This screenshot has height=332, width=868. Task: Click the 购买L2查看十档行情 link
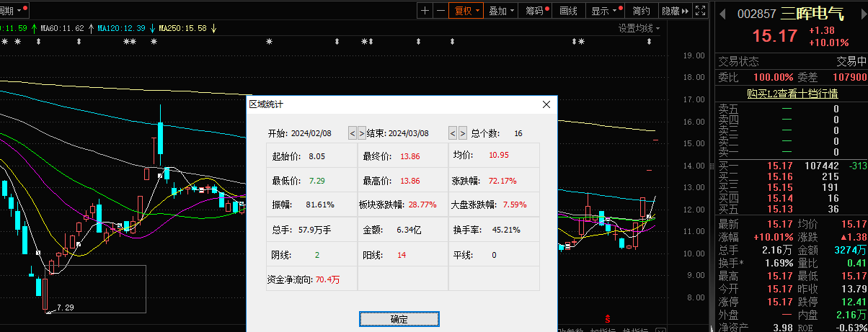click(x=792, y=94)
